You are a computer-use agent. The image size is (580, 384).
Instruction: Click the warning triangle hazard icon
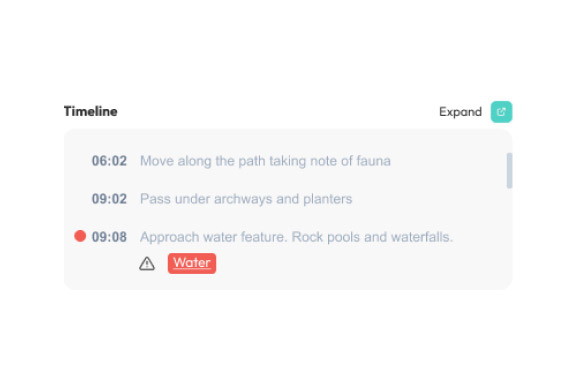point(147,263)
